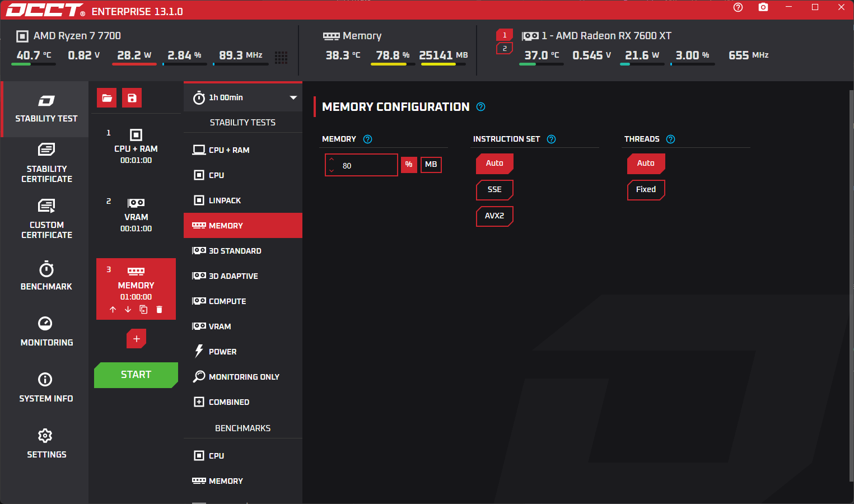Click the 25141 MB memory reading
The width and height of the screenshot is (854, 504).
coord(443,55)
